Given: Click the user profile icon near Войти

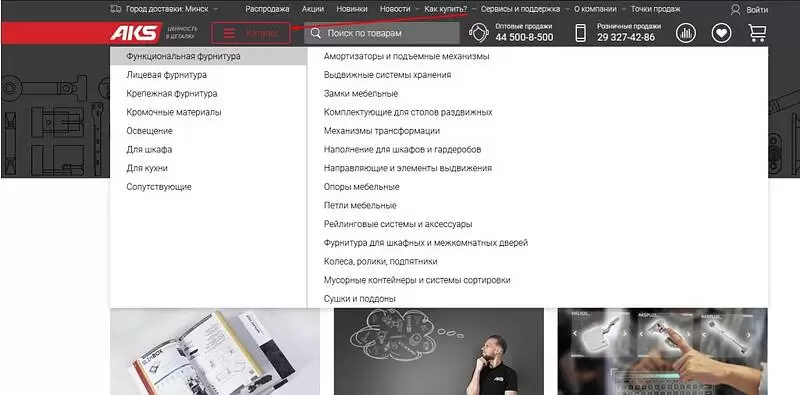Looking at the screenshot, I should pos(735,10).
